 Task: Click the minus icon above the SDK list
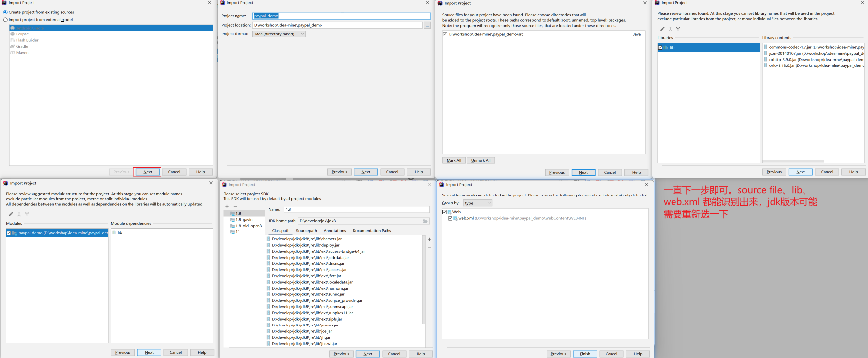click(x=235, y=206)
